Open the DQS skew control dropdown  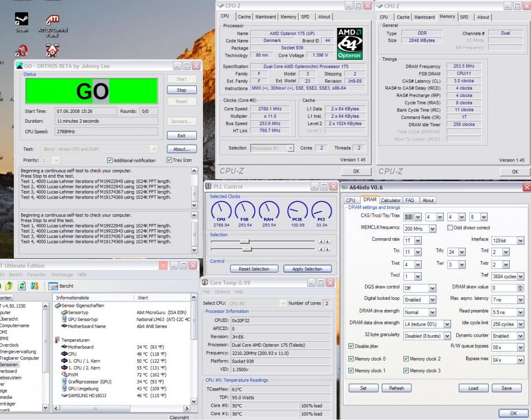click(x=433, y=288)
